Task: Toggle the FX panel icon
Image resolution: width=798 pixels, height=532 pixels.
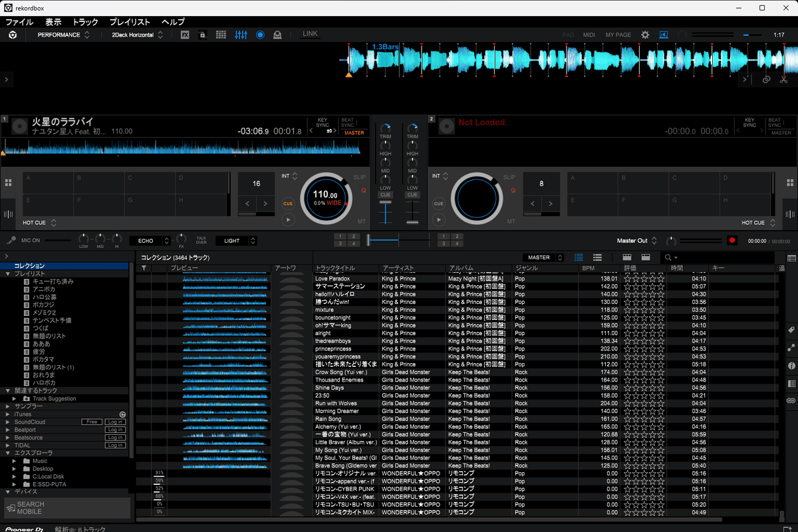Action: click(186, 35)
